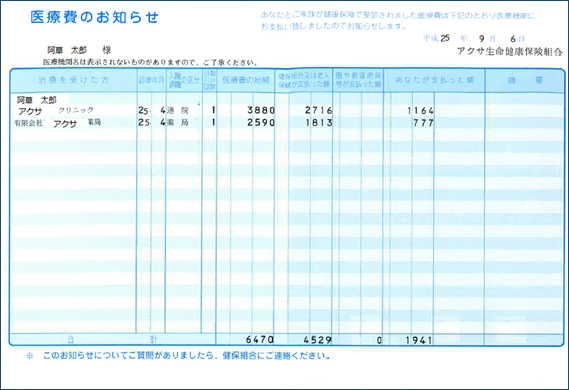Viewport: 569px width, 390px height.
Task: Click the patient-paid total 1941
Action: [419, 340]
